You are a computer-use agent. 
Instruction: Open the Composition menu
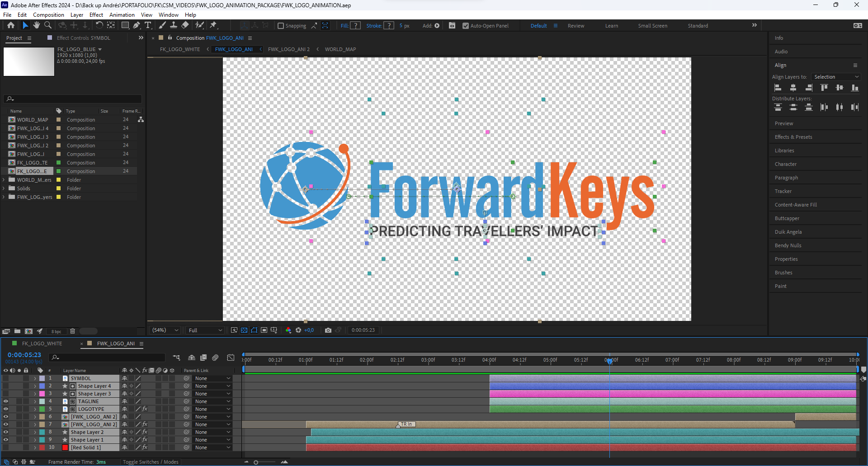click(x=48, y=15)
